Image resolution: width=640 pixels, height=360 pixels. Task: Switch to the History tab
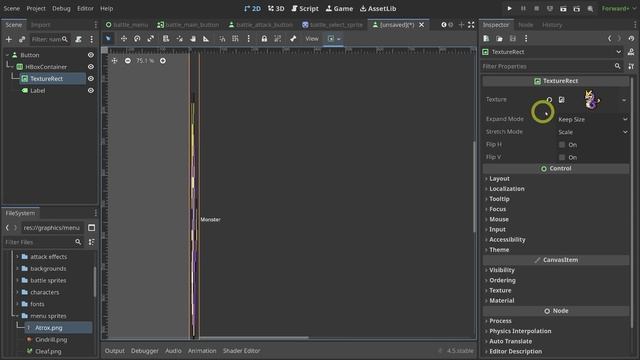[552, 25]
